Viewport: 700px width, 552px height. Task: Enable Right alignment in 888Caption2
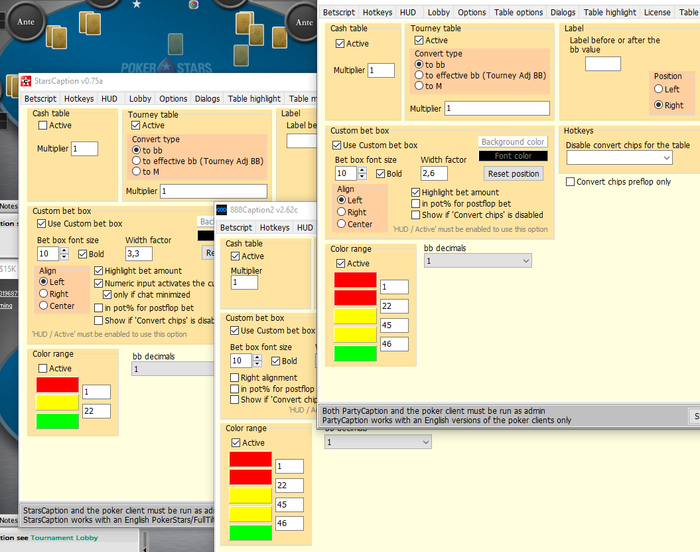pyautogui.click(x=234, y=378)
